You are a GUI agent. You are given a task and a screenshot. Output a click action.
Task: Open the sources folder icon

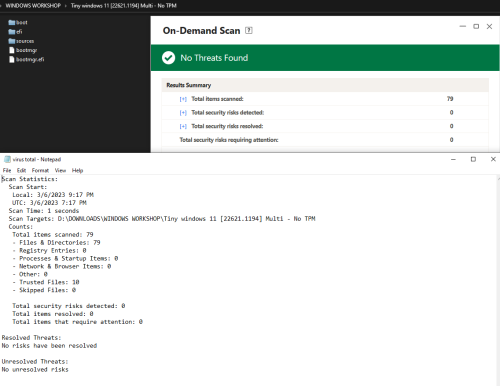[x=12, y=41]
